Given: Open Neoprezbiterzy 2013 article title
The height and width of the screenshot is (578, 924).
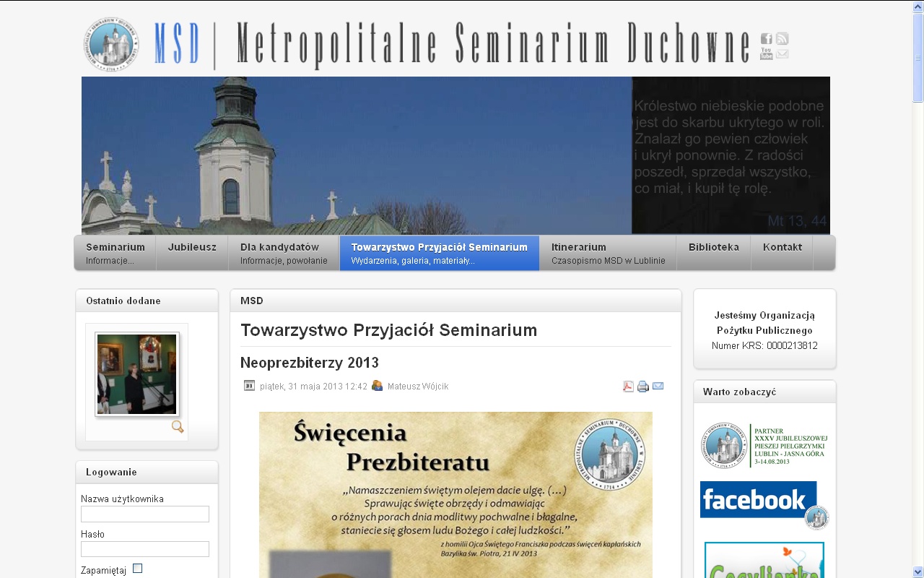Looking at the screenshot, I should pyautogui.click(x=309, y=363).
